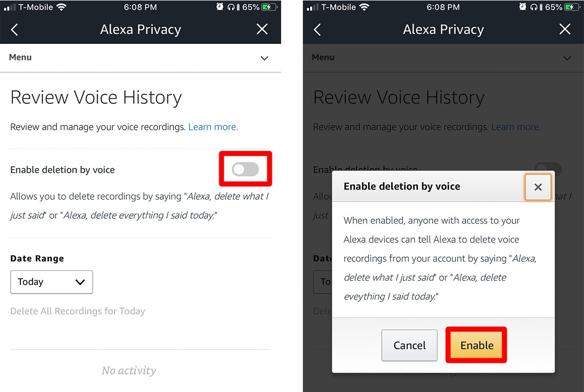
Task: Expand the dimmed Menu chevron on right screen
Action: coord(567,58)
